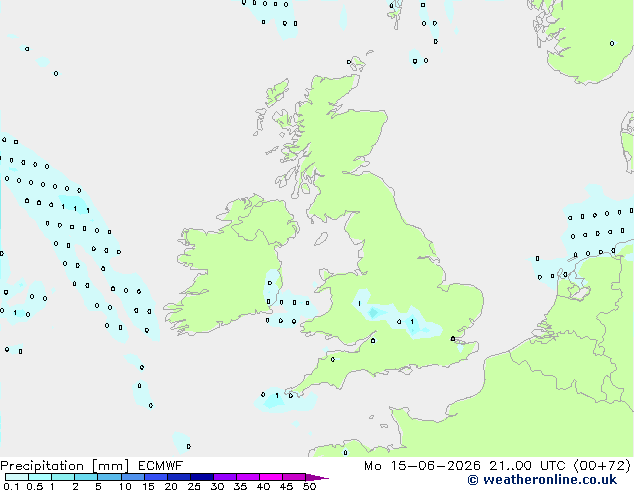Image resolution: width=634 pixels, height=490 pixels.
Task: Click the '(00+72)' forecast offset text
Action: pos(602,466)
